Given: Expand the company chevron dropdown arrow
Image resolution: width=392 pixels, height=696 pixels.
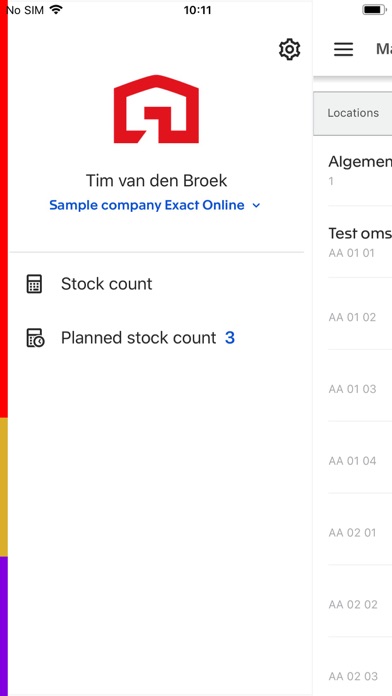Looking at the screenshot, I should [256, 206].
